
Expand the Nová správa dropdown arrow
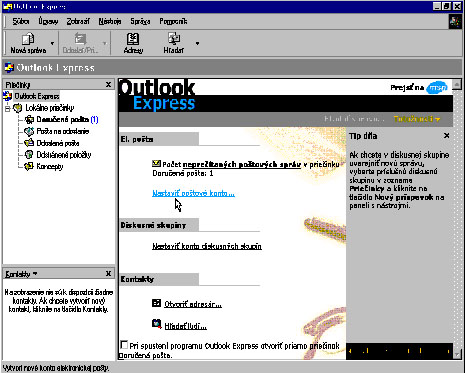[52, 43]
